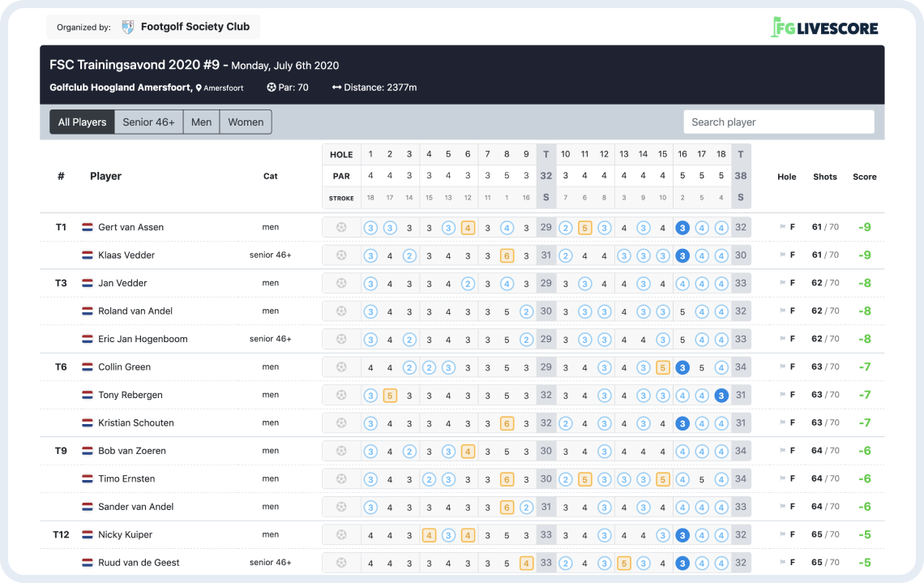Click the FG Livescore logo

[x=823, y=28]
